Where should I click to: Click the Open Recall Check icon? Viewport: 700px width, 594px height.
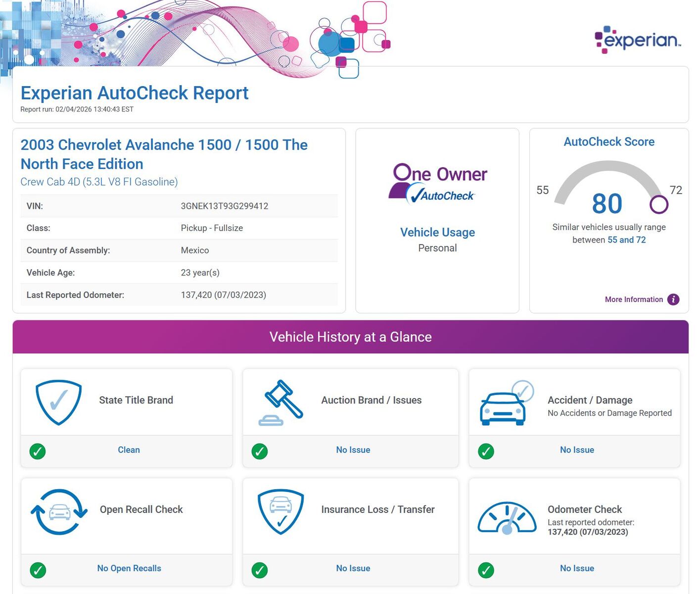(59, 512)
